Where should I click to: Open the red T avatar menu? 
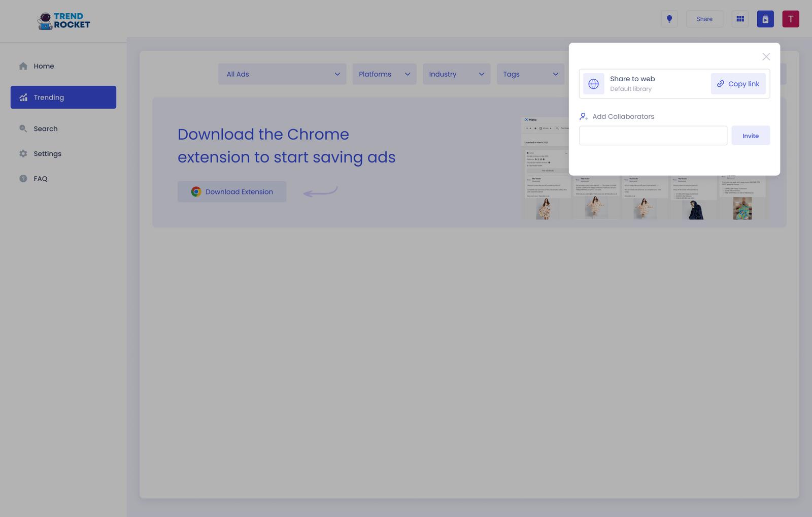pos(790,19)
